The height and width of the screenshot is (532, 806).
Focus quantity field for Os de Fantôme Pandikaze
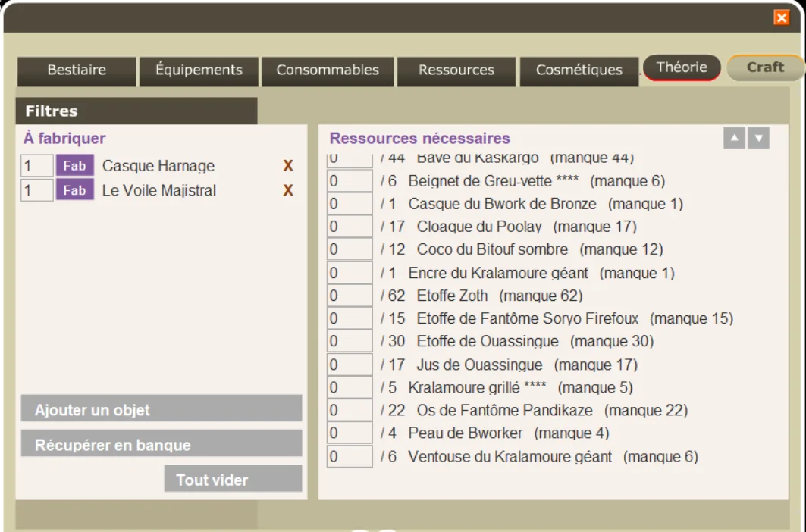[350, 410]
